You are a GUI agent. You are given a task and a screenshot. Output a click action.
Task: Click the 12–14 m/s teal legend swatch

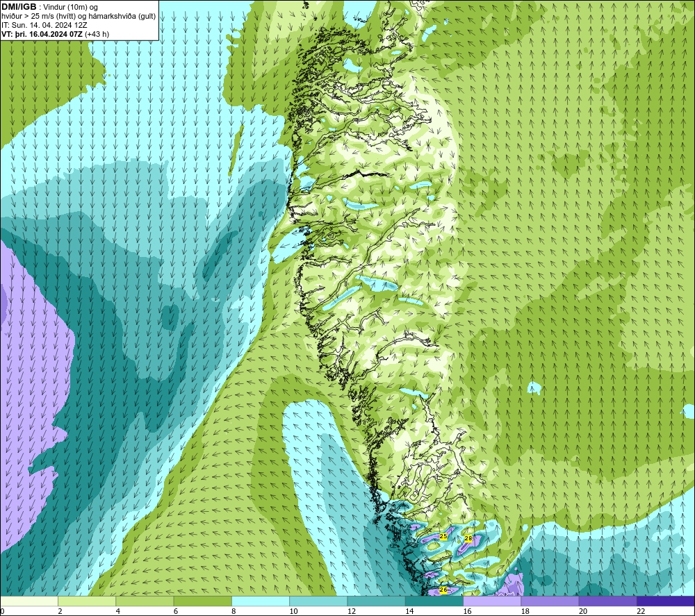376,601
